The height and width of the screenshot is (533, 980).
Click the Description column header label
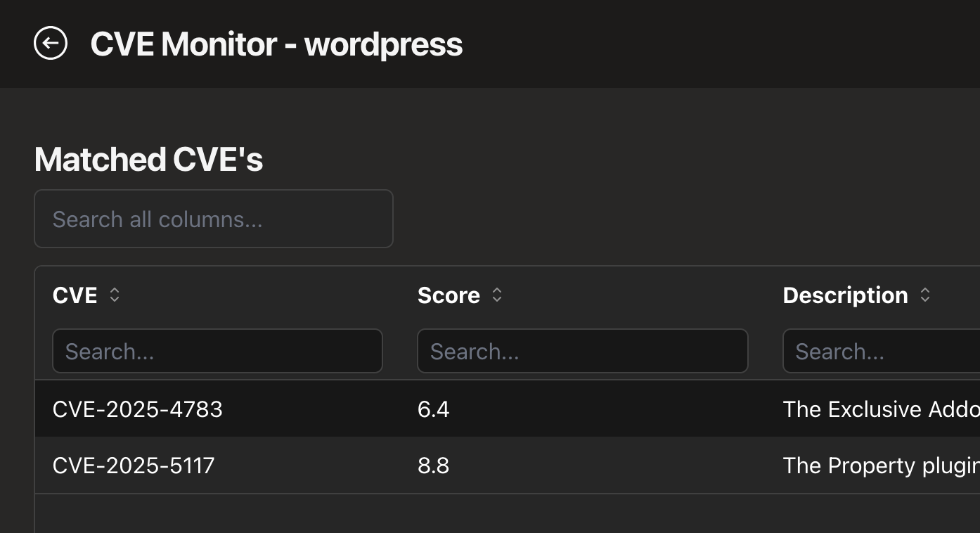click(845, 295)
